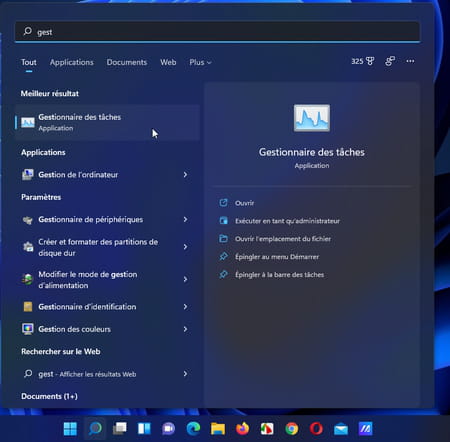
Task: Click the Rewards points trophy icon
Action: (370, 61)
